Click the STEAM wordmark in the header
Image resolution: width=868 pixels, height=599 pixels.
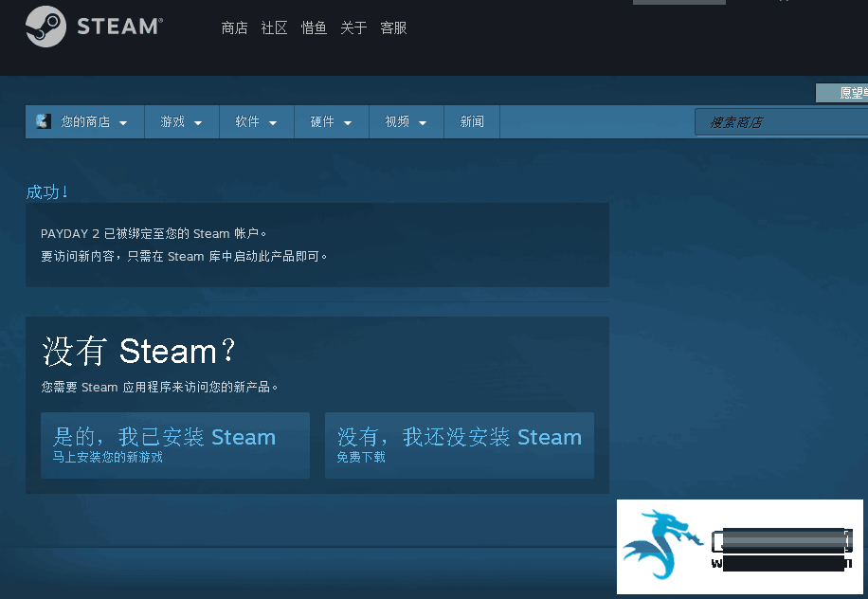coord(119,27)
